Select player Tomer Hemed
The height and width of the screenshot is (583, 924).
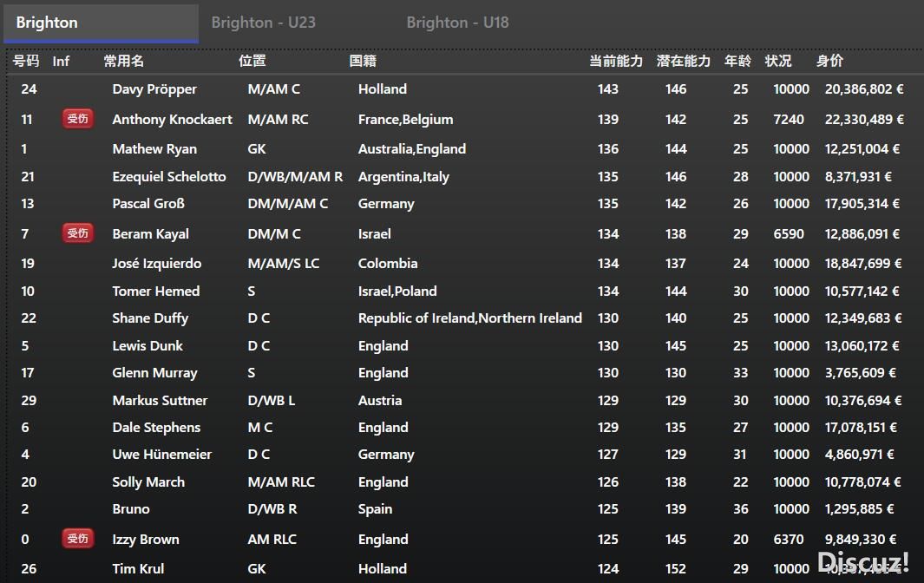tap(156, 291)
